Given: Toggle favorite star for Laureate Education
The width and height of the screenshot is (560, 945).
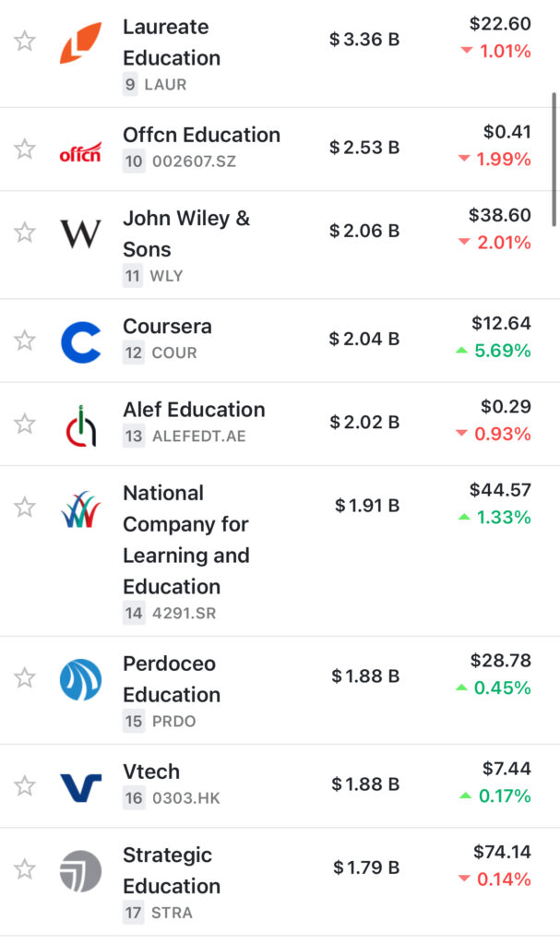Looking at the screenshot, I should click(25, 42).
